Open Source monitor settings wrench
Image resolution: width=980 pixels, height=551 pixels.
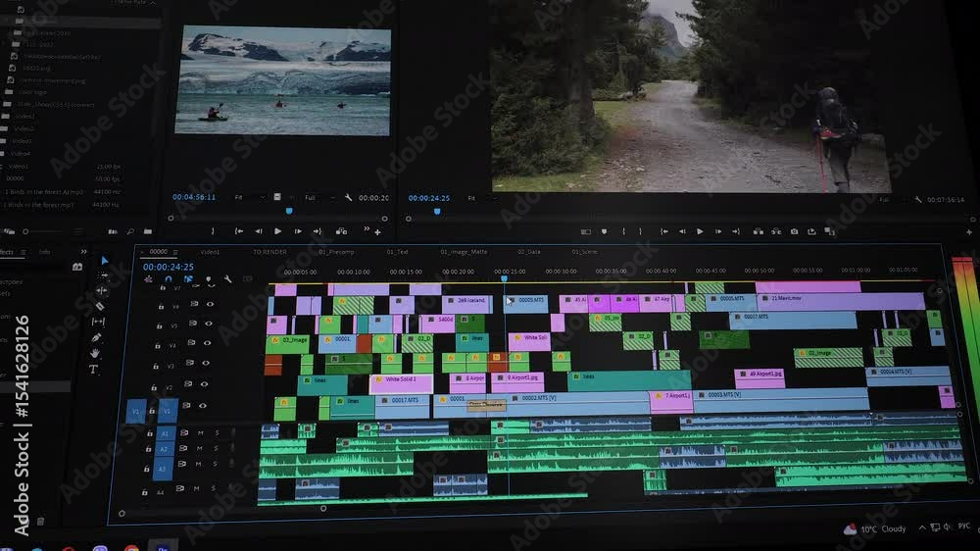348,198
